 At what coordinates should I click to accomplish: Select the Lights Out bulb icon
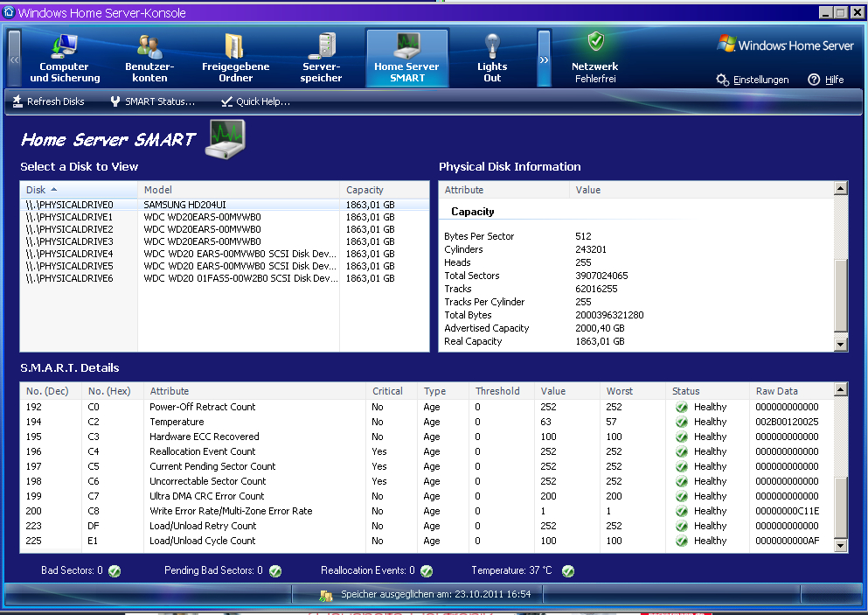tap(492, 45)
